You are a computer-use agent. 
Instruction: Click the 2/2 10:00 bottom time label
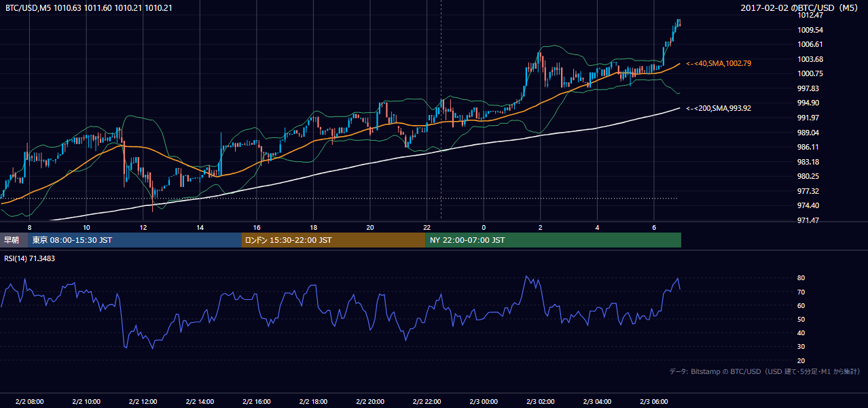(86, 402)
